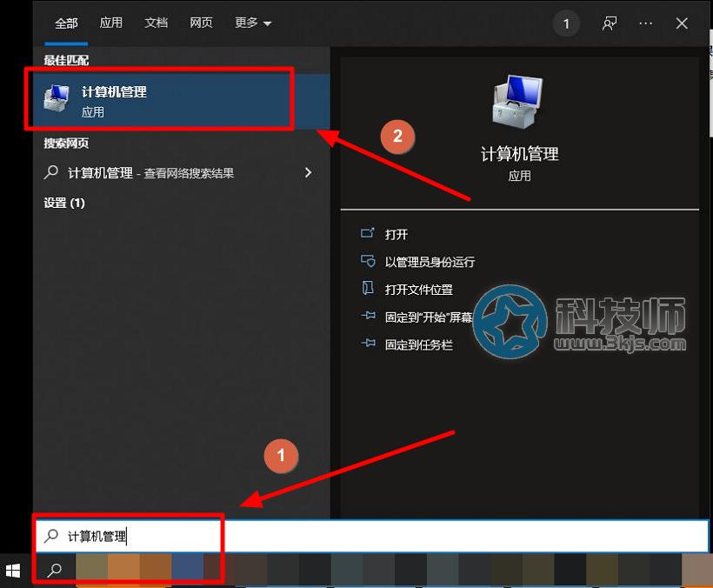Click the search box magnifier icon
The width and height of the screenshot is (713, 588).
point(51,536)
